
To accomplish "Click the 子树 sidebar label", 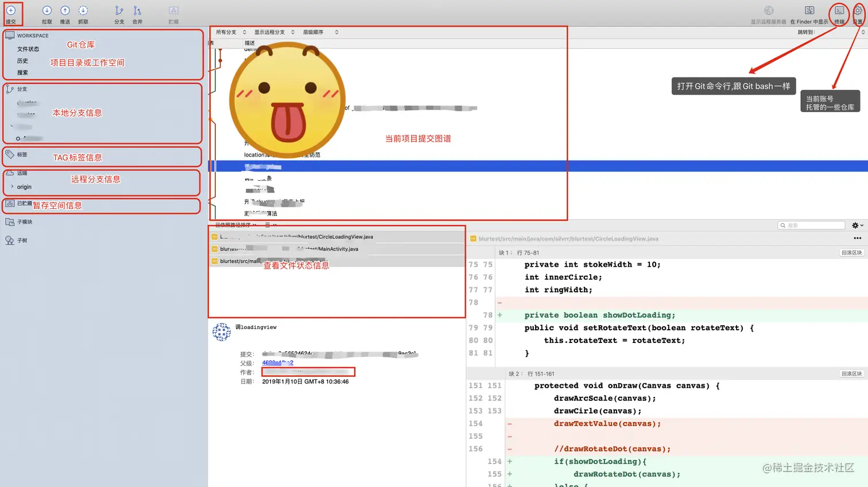I will pyautogui.click(x=22, y=240).
